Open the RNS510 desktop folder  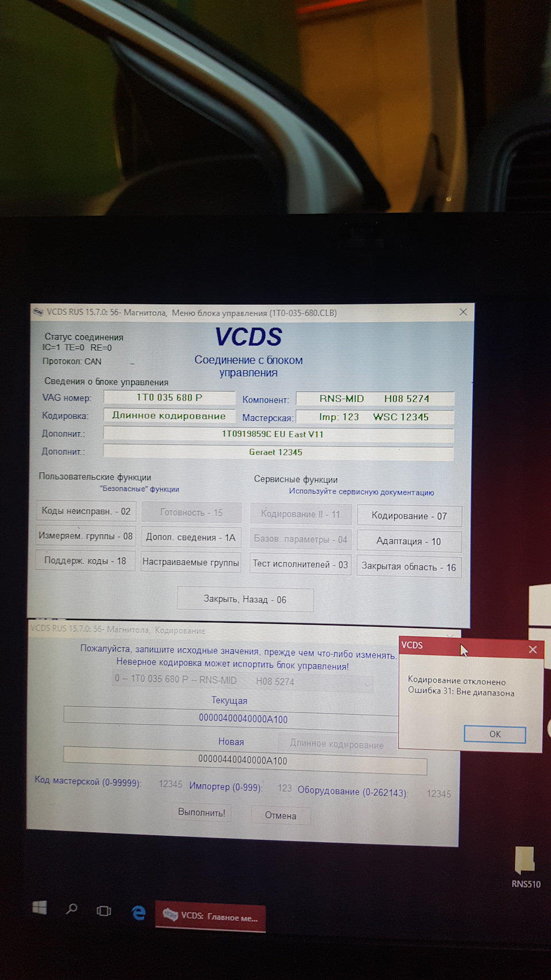coord(525,867)
